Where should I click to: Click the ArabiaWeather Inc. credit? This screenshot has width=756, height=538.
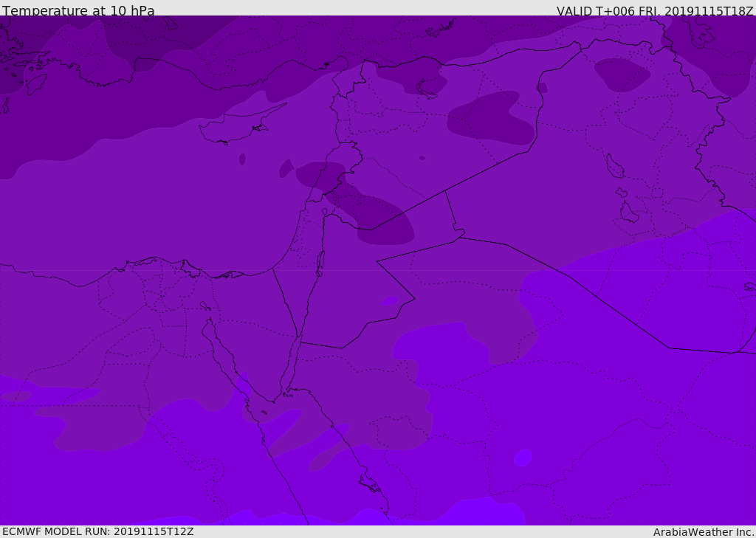(704, 532)
